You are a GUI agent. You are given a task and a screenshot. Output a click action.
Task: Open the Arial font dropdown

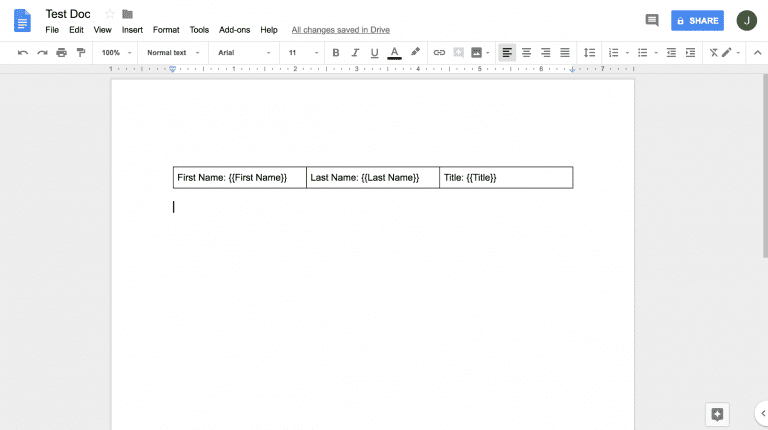click(x=244, y=52)
